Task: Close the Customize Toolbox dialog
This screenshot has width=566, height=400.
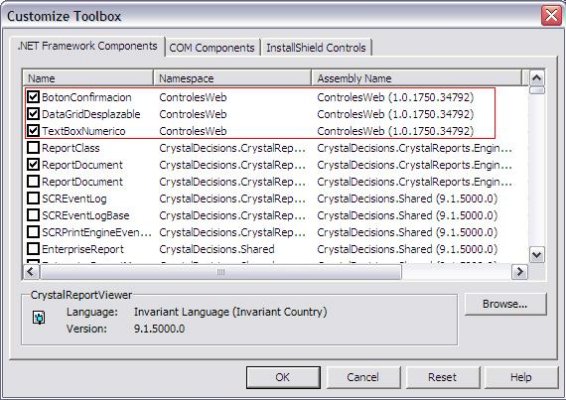Action: tap(551, 16)
